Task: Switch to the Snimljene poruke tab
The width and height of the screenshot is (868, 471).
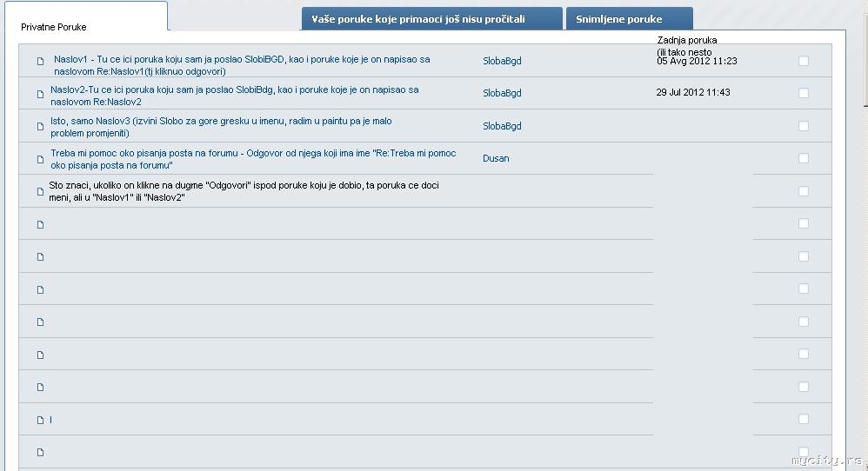Action: pos(629,19)
